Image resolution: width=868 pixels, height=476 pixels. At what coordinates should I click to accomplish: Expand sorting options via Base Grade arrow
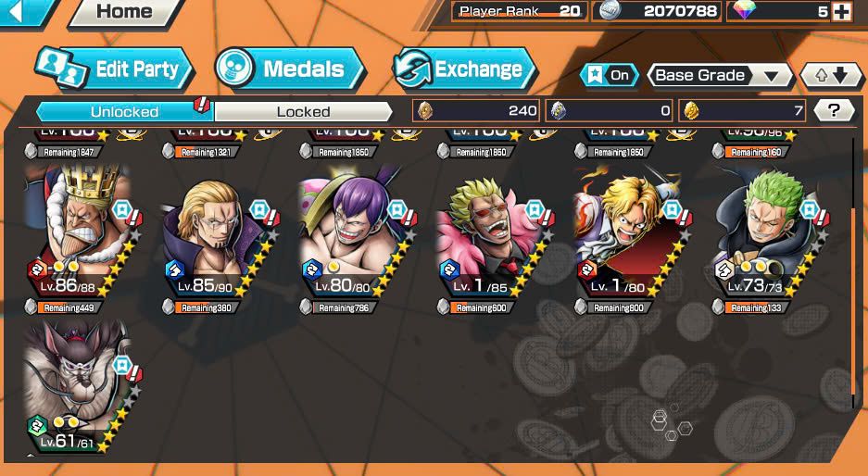pyautogui.click(x=771, y=76)
